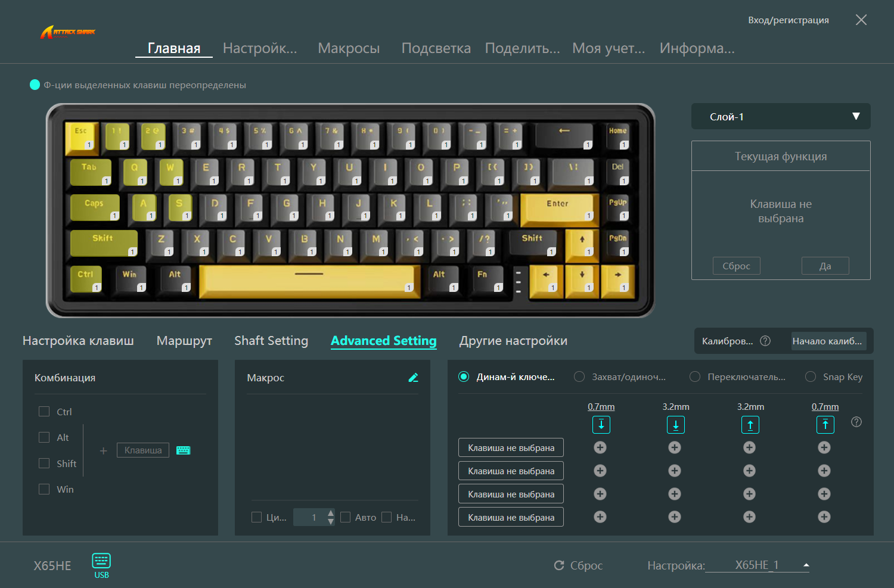Click the first 0.7mm press-down arrow icon
This screenshot has width=894, height=588.
click(x=601, y=425)
